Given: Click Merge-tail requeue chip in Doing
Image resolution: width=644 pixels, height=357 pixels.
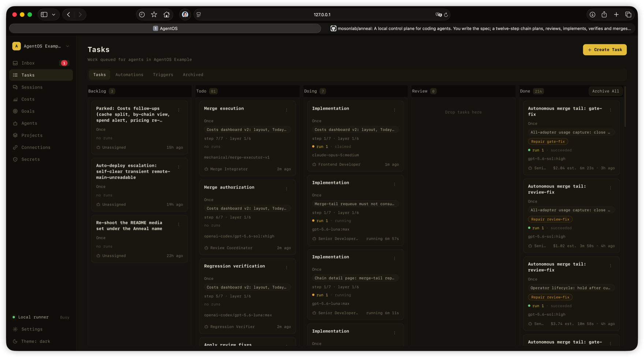Looking at the screenshot, I should 355,204.
